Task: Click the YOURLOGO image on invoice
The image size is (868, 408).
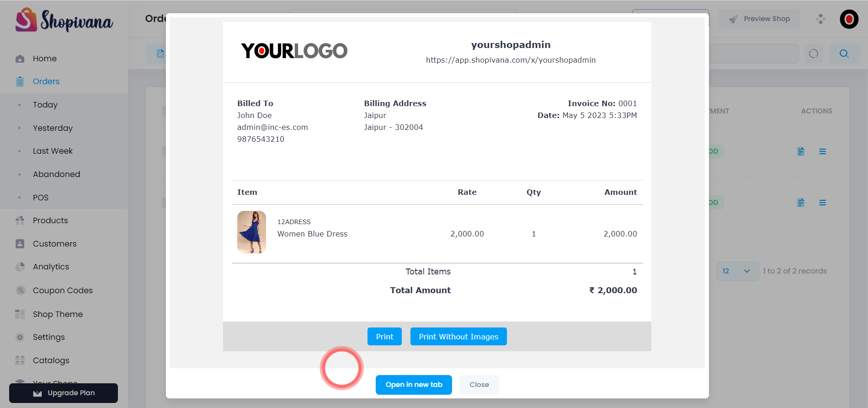Action: tap(294, 51)
